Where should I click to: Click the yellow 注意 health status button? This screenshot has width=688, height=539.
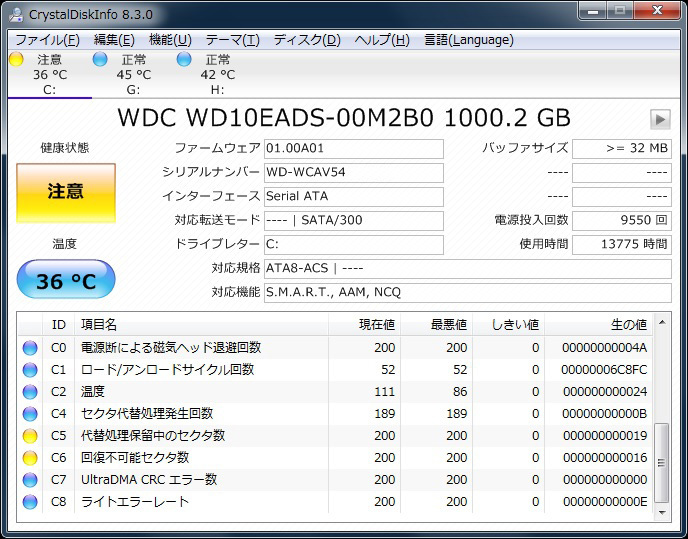[66, 193]
